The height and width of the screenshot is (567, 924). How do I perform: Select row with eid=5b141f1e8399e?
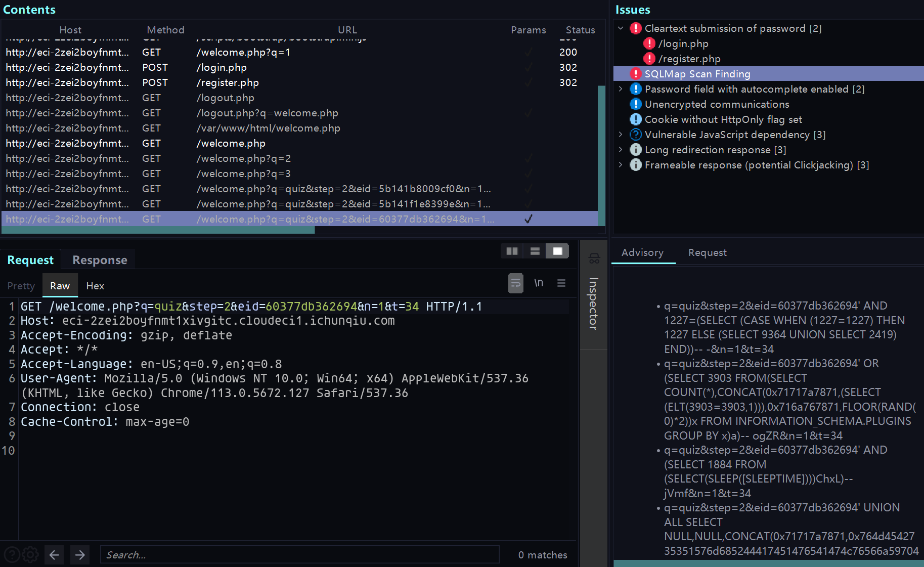(x=299, y=204)
